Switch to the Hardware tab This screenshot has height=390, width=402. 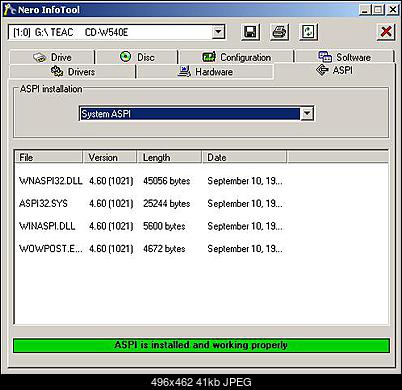coord(205,72)
